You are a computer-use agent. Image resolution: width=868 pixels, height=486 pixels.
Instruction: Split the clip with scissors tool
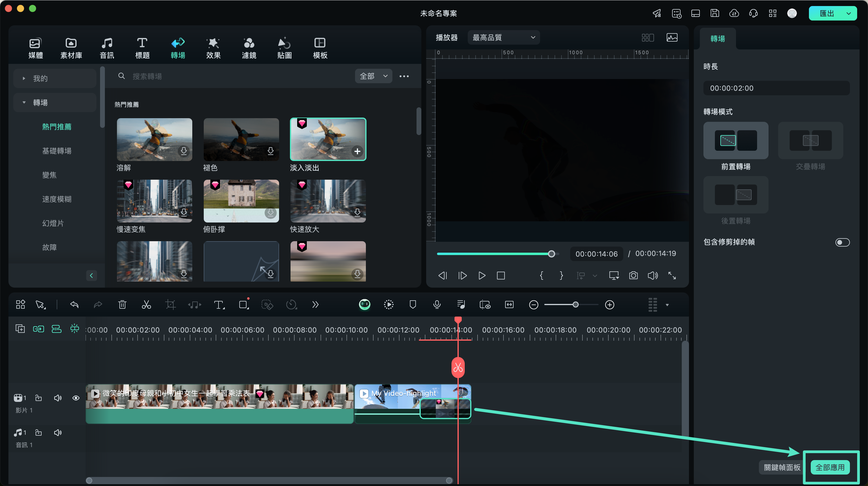pyautogui.click(x=146, y=305)
